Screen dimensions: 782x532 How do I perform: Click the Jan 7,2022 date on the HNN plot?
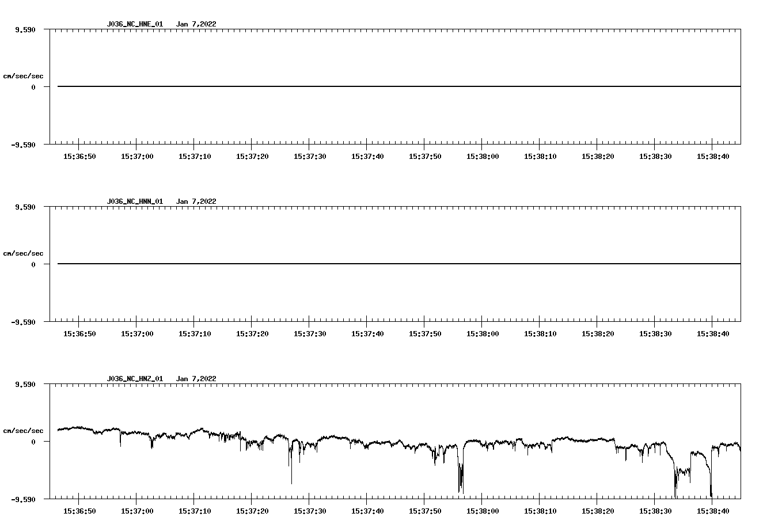click(196, 202)
